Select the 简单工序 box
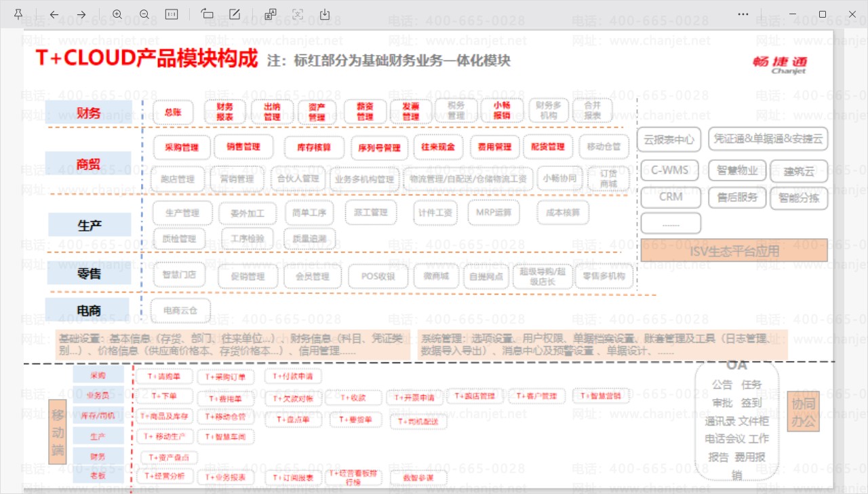The height and width of the screenshot is (494, 868). [310, 213]
